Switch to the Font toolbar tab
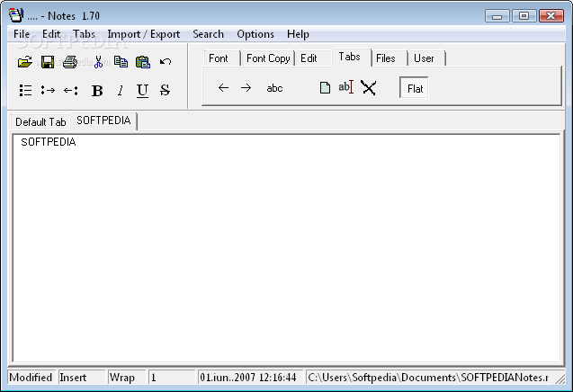Viewport: 573px width, 392px height. click(x=220, y=58)
